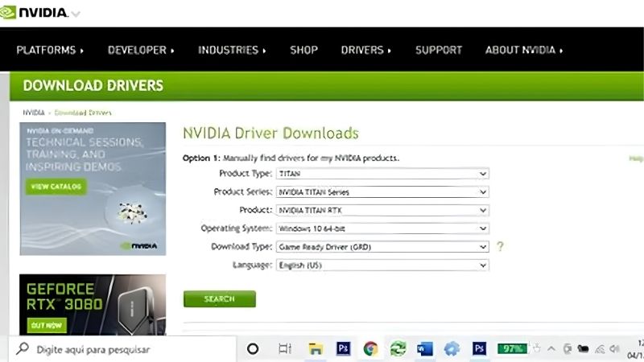The height and width of the screenshot is (362, 644).
Task: Click the Wi-Fi network tray icon
Action: [600, 349]
